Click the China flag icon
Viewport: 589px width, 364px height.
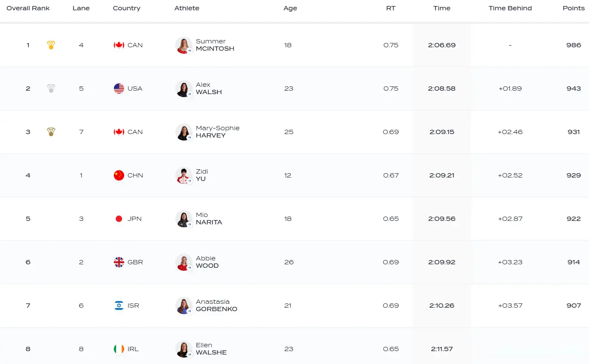pyautogui.click(x=119, y=175)
